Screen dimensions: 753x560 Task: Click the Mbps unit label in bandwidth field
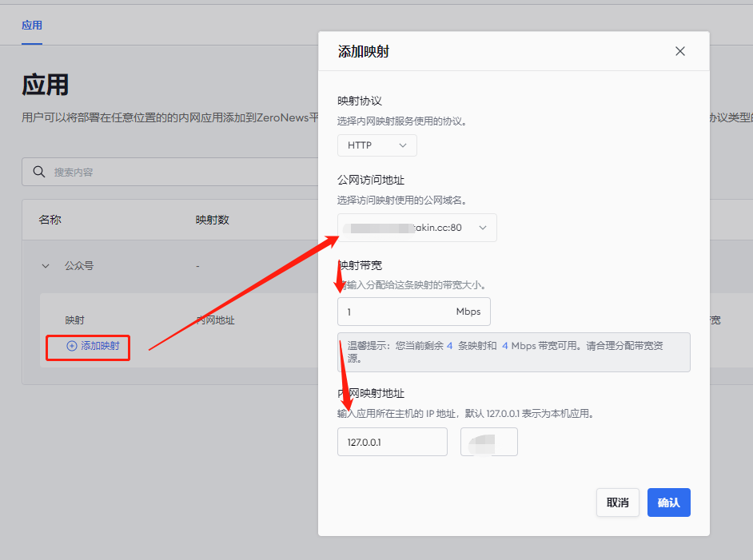tap(468, 312)
